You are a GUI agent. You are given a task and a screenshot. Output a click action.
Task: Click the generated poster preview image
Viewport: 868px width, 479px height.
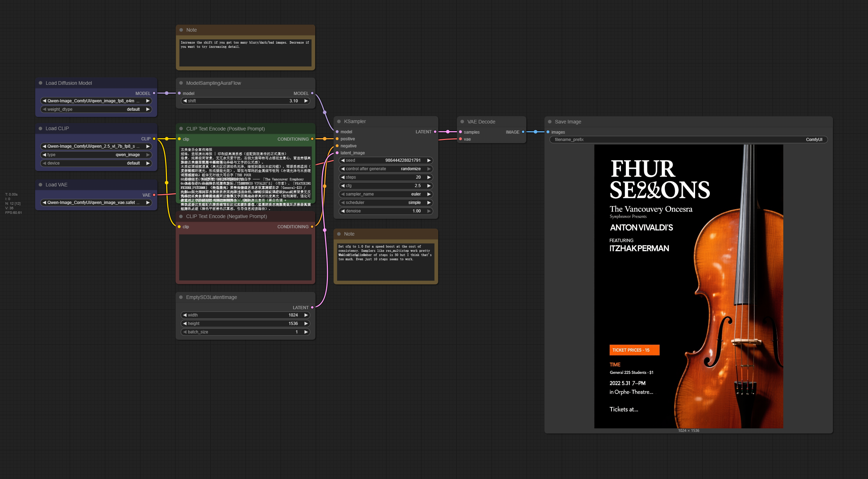tap(688, 286)
